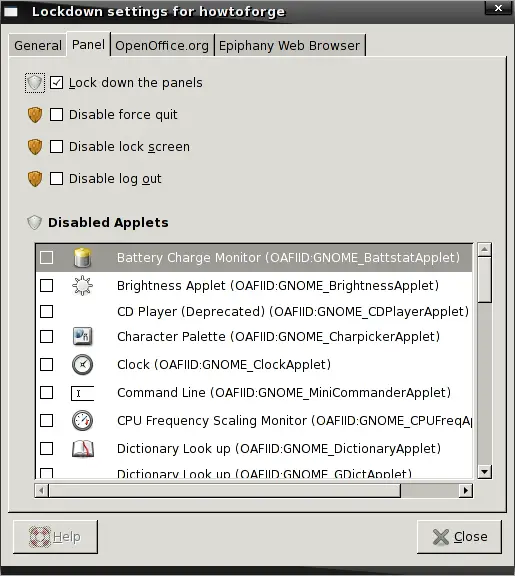The image size is (515, 576).
Task: Click the orange shield beside Disable force quit
Action: 35,115
